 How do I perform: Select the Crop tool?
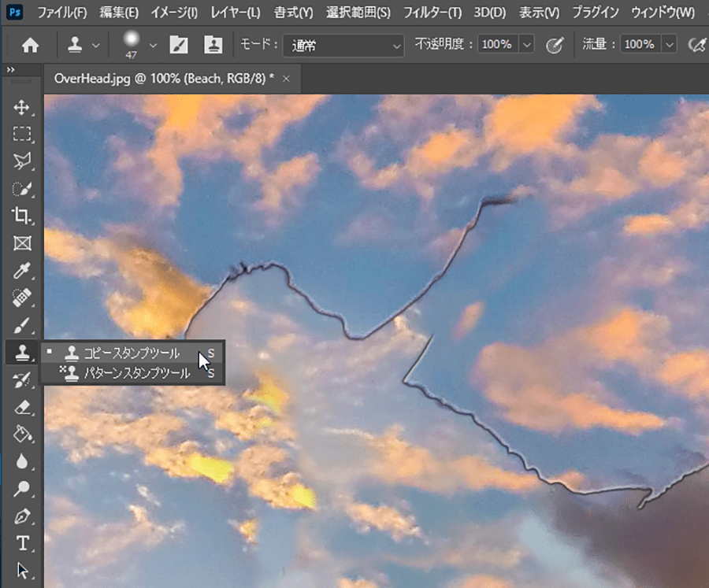click(x=22, y=216)
